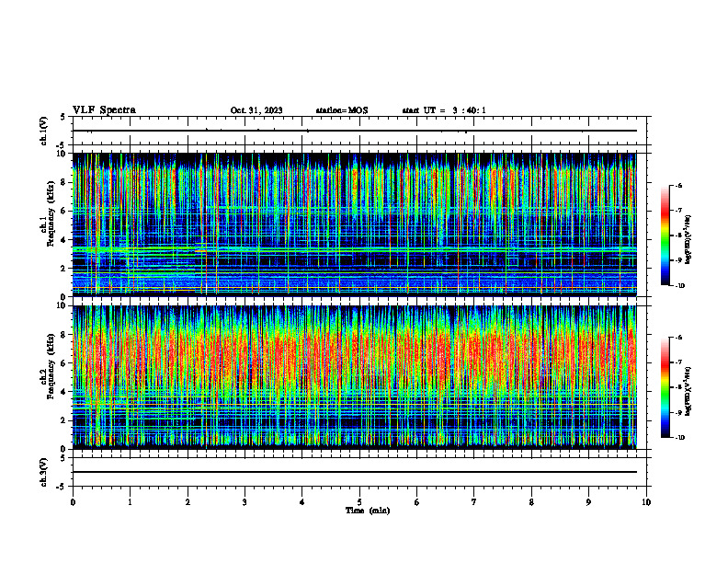728x563 pixels.
Task: Click the ch.2 spectrogram color scale bar
Action: 665,387
